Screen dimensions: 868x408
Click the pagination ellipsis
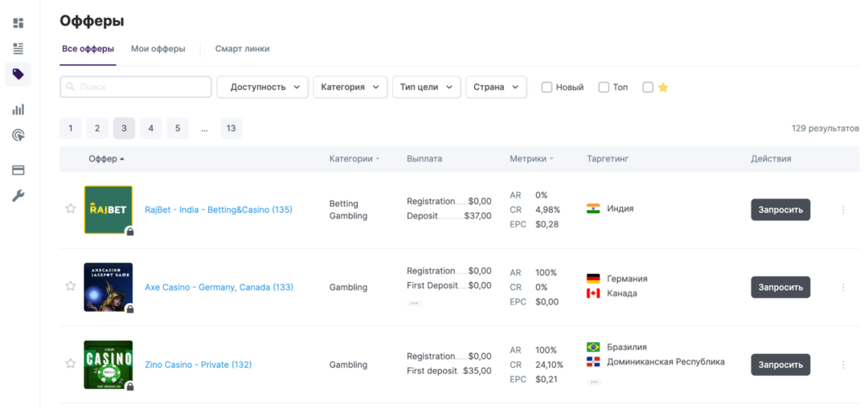pyautogui.click(x=205, y=129)
